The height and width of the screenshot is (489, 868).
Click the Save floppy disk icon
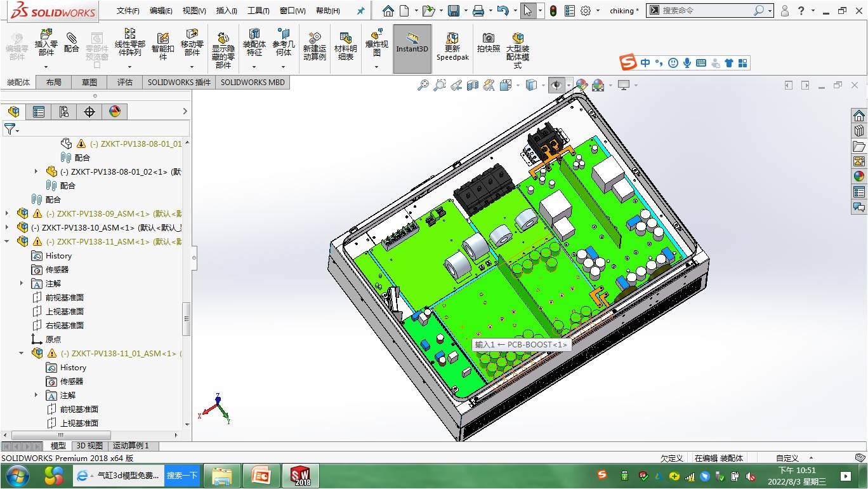point(453,11)
